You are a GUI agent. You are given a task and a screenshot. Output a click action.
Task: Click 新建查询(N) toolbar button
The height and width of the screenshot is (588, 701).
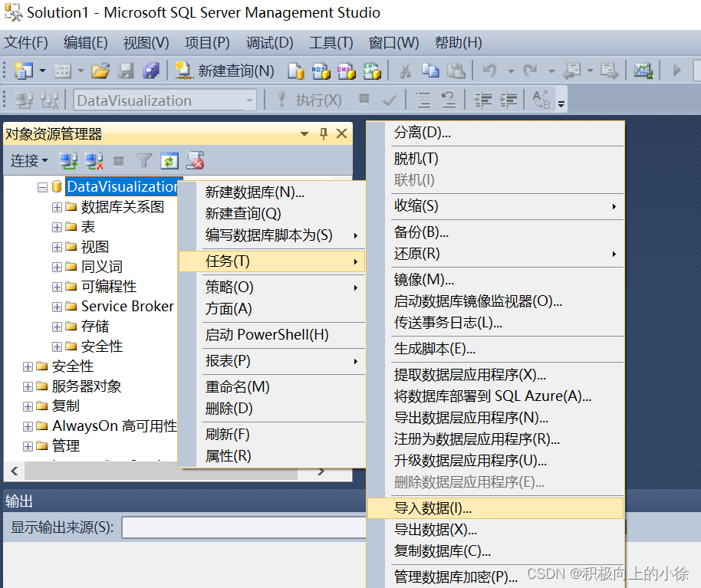[x=224, y=71]
